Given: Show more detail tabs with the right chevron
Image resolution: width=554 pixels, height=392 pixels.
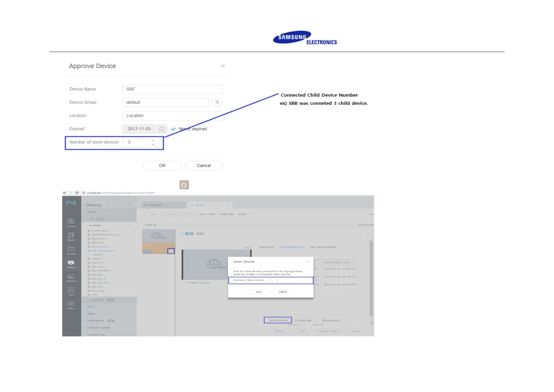Looking at the screenshot, I should coord(340,247).
